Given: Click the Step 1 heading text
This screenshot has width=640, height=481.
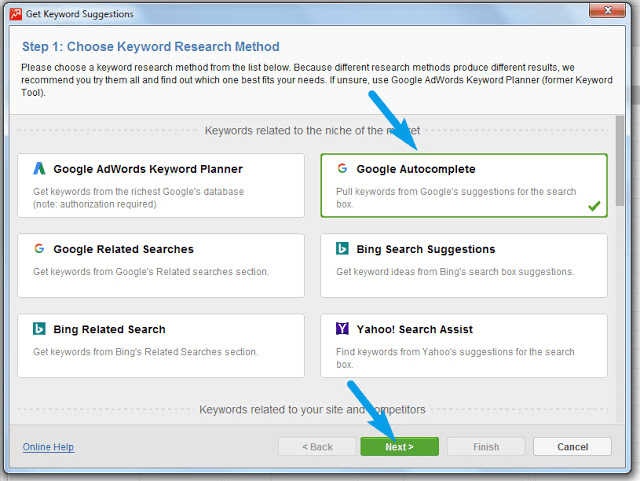Looking at the screenshot, I should tap(151, 47).
